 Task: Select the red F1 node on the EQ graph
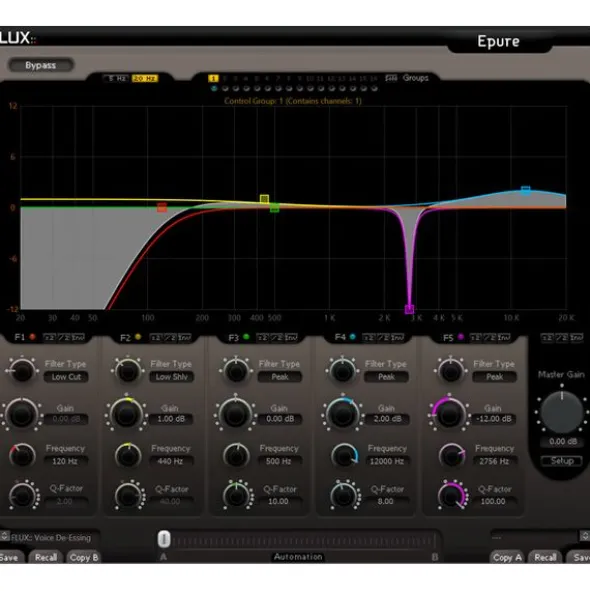coord(162,207)
